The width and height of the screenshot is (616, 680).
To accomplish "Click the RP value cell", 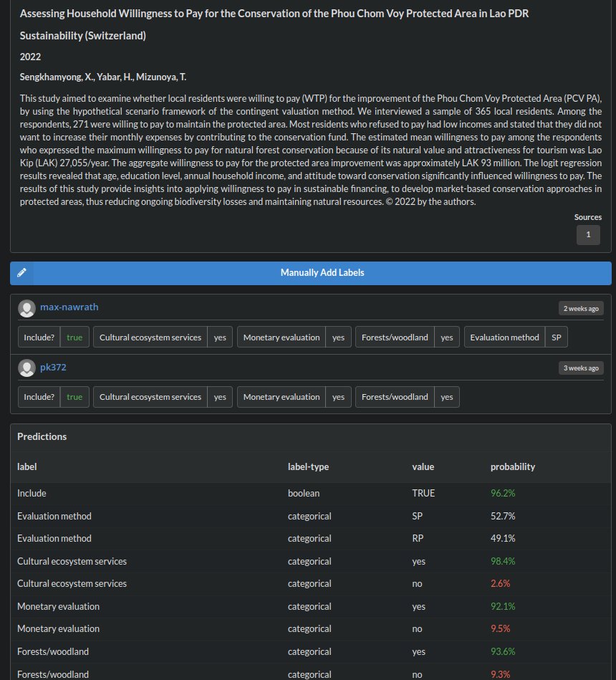I will (x=418, y=538).
